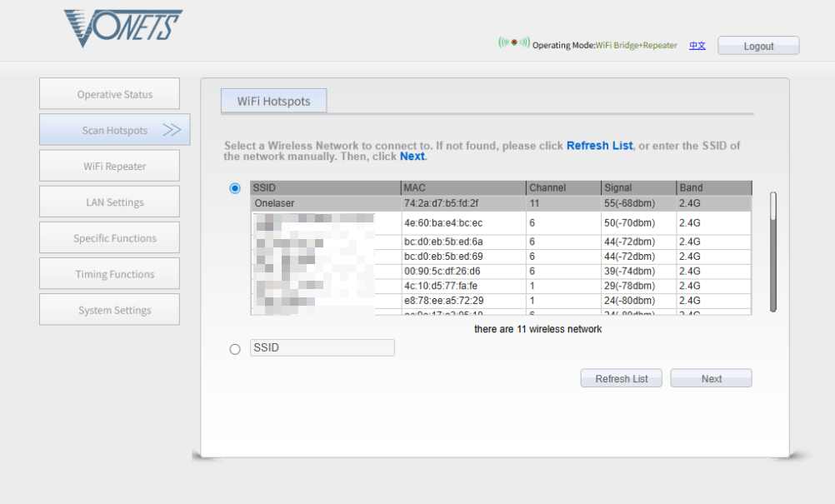Open the WiFi Repeater menu
The height and width of the screenshot is (504, 835).
109,167
